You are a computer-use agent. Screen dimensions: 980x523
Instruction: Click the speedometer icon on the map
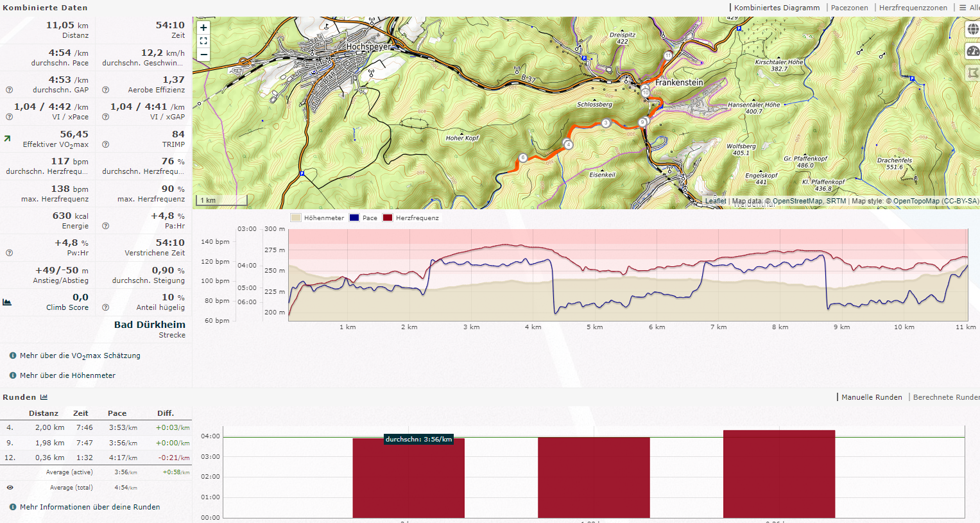973,51
